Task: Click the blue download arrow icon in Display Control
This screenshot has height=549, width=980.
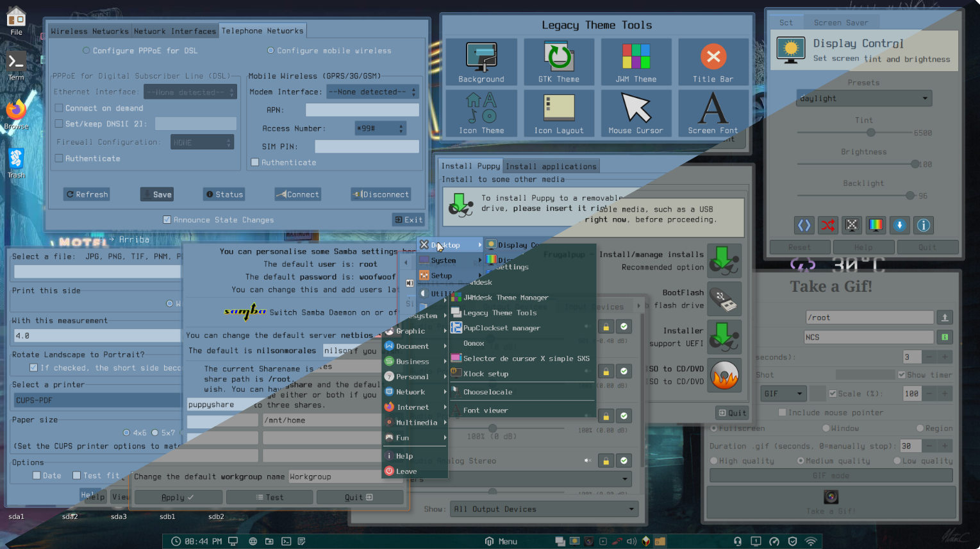Action: (x=899, y=225)
